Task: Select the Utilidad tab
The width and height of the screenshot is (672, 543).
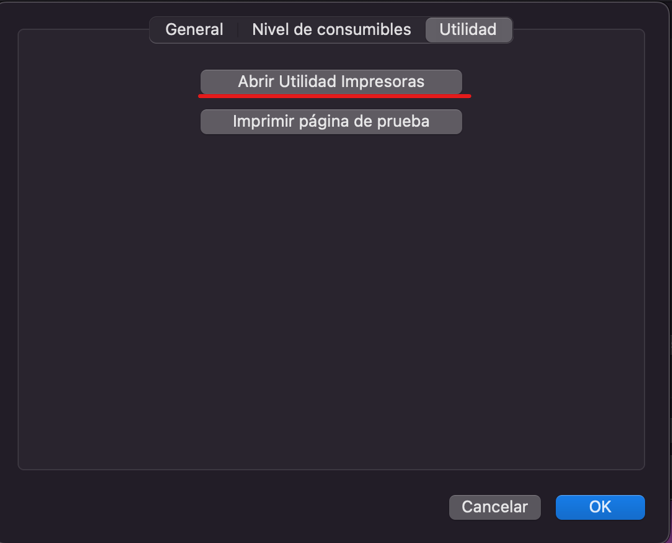Action: [x=468, y=30]
